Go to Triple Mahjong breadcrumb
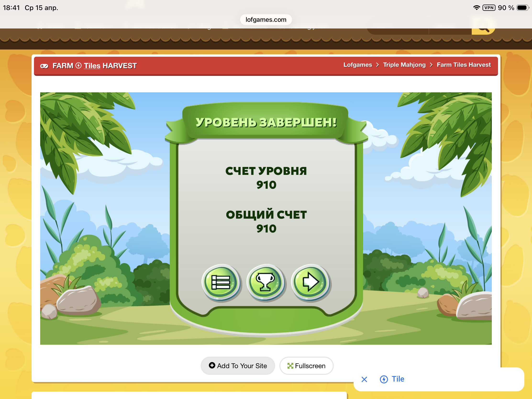Image resolution: width=532 pixels, height=399 pixels. [404, 65]
